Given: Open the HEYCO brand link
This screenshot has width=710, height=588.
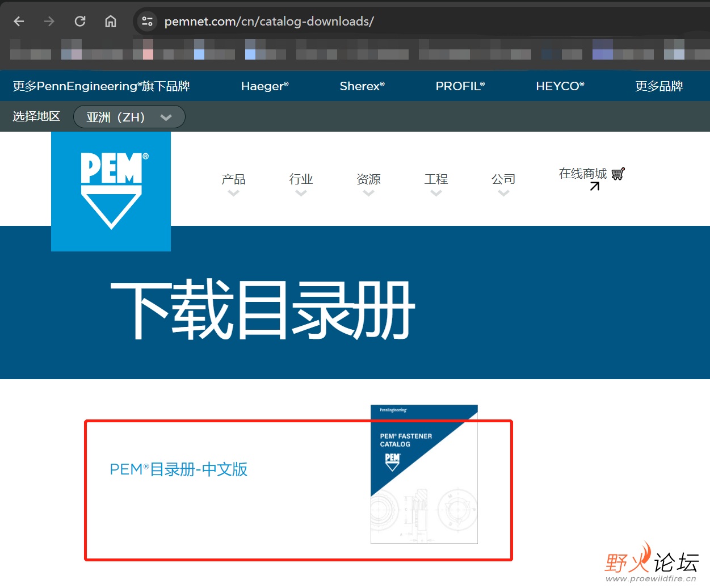Looking at the screenshot, I should pyautogui.click(x=560, y=86).
